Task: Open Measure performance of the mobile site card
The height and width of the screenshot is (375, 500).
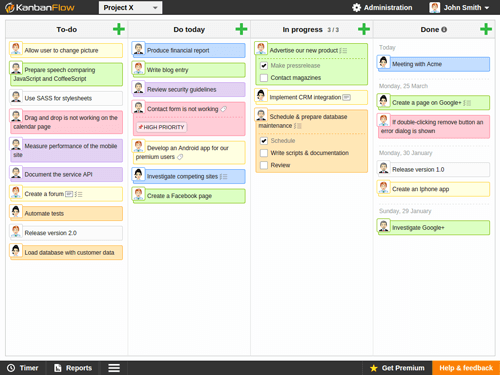Action: click(66, 150)
